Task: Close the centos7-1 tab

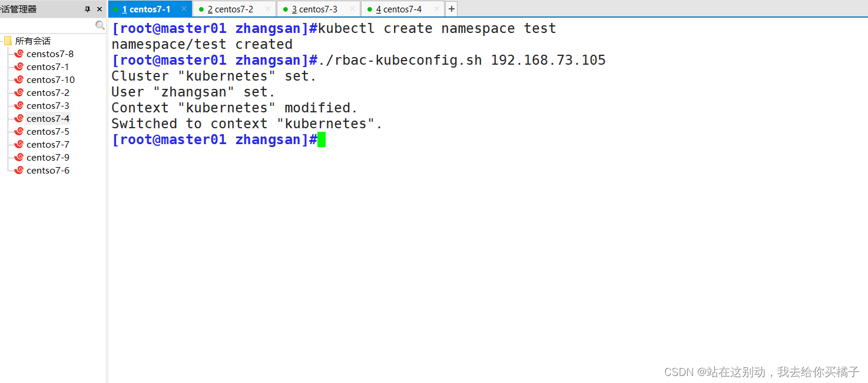Action: click(184, 9)
